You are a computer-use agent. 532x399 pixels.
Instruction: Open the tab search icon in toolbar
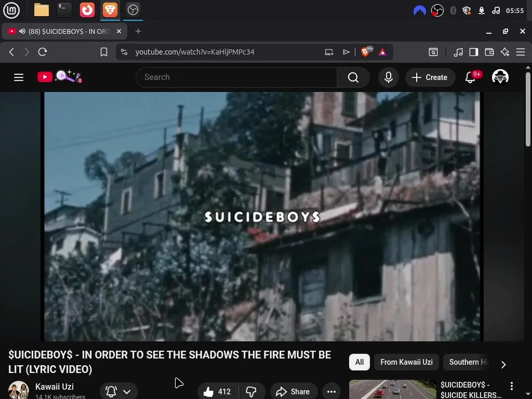(433, 52)
